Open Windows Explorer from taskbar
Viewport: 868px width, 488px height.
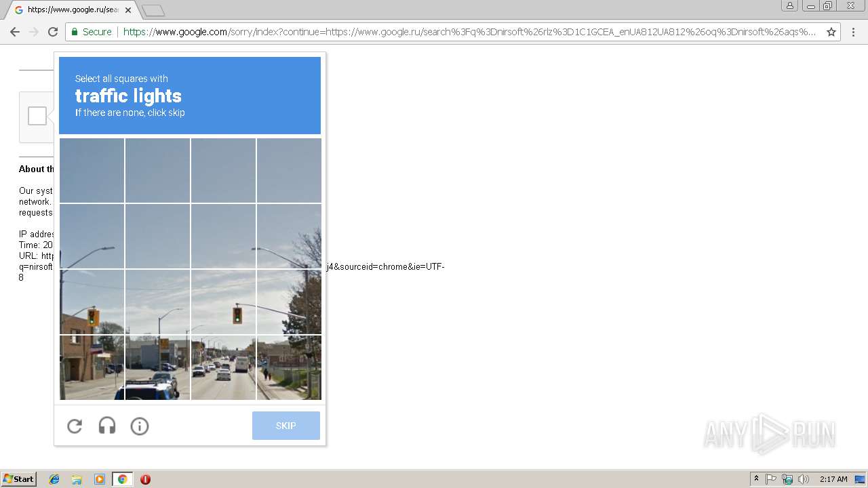point(77,479)
